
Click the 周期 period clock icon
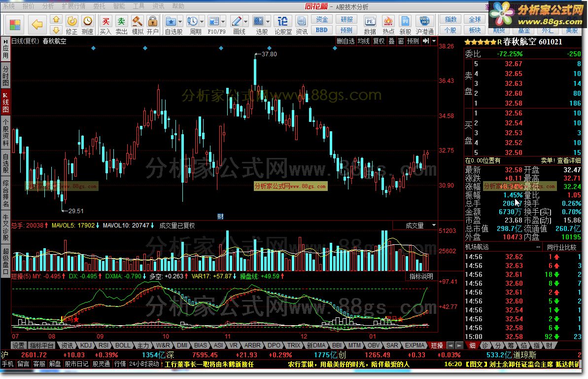coord(192,21)
